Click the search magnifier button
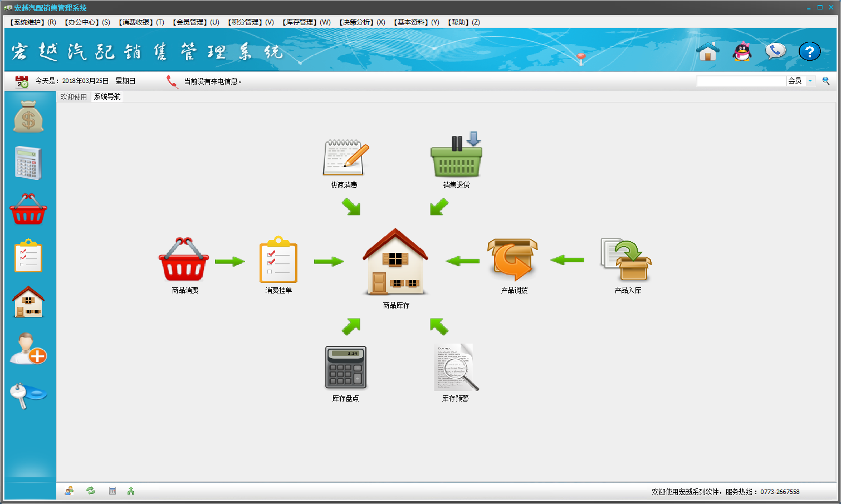 [x=826, y=81]
